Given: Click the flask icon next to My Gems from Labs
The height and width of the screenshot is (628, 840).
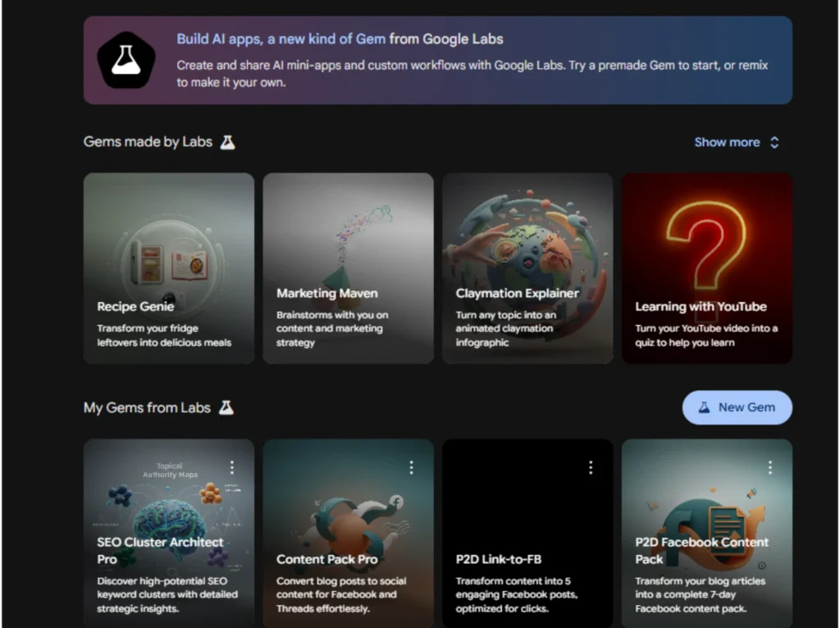Looking at the screenshot, I should tap(228, 407).
